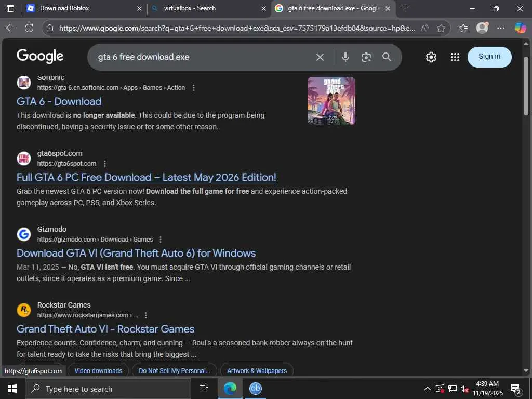
Task: Open the Windows Start menu
Action: point(12,389)
